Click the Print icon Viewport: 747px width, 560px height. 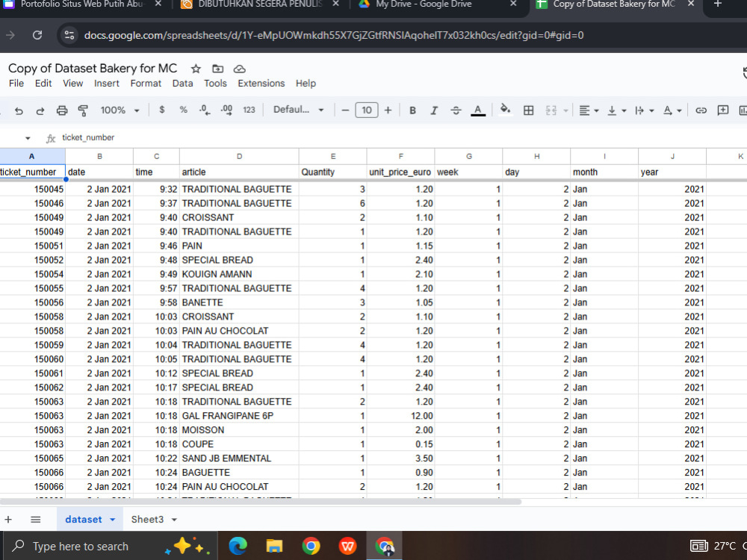point(62,111)
